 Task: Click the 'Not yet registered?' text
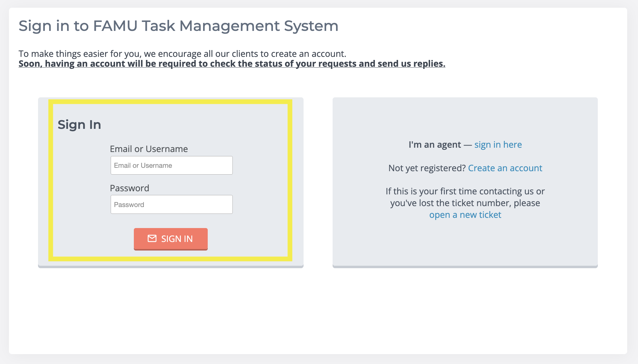point(427,168)
